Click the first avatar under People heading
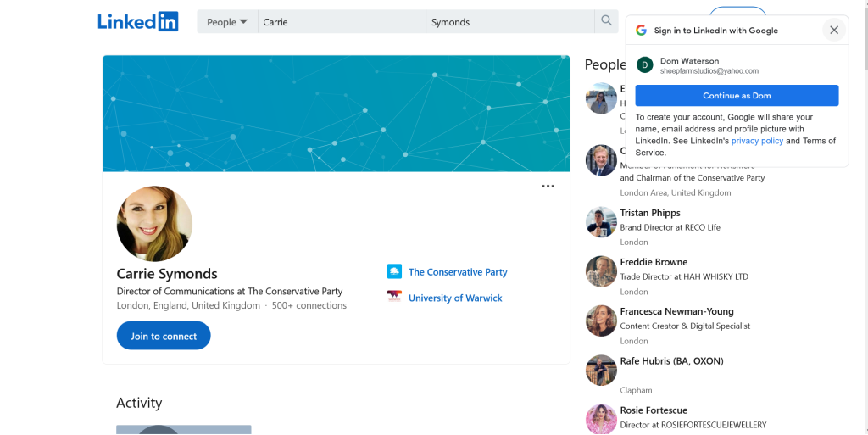 coord(601,98)
